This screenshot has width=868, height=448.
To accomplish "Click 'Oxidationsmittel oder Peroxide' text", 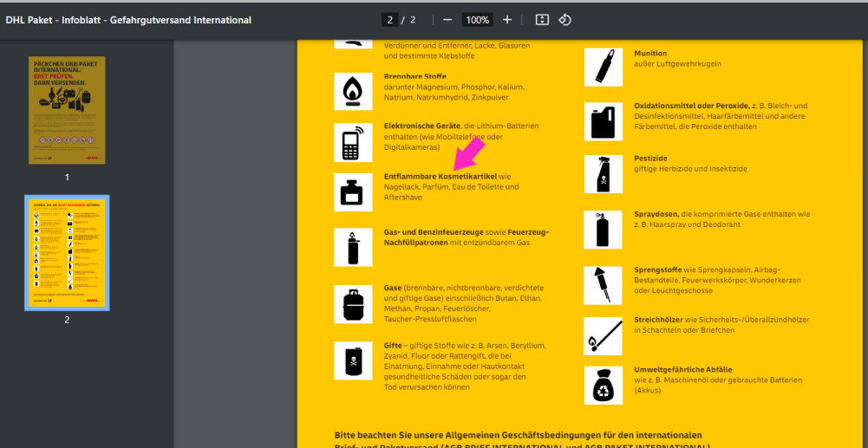I will coord(692,106).
